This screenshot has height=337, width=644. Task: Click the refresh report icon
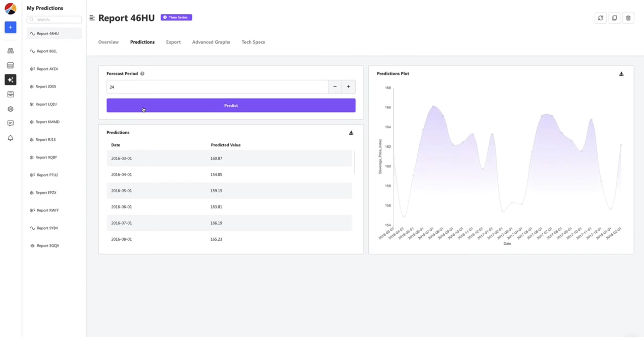(x=601, y=18)
